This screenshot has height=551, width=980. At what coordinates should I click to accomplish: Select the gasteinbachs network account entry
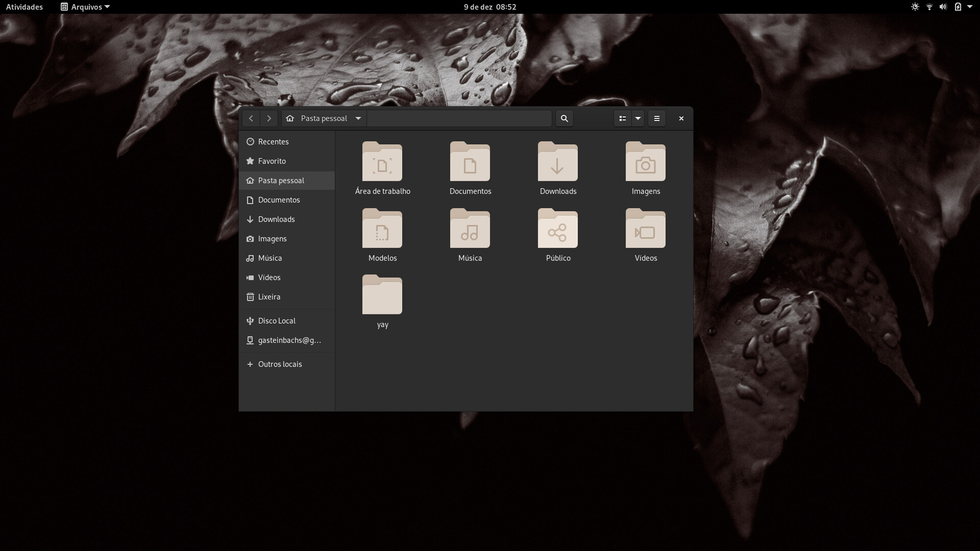[289, 340]
